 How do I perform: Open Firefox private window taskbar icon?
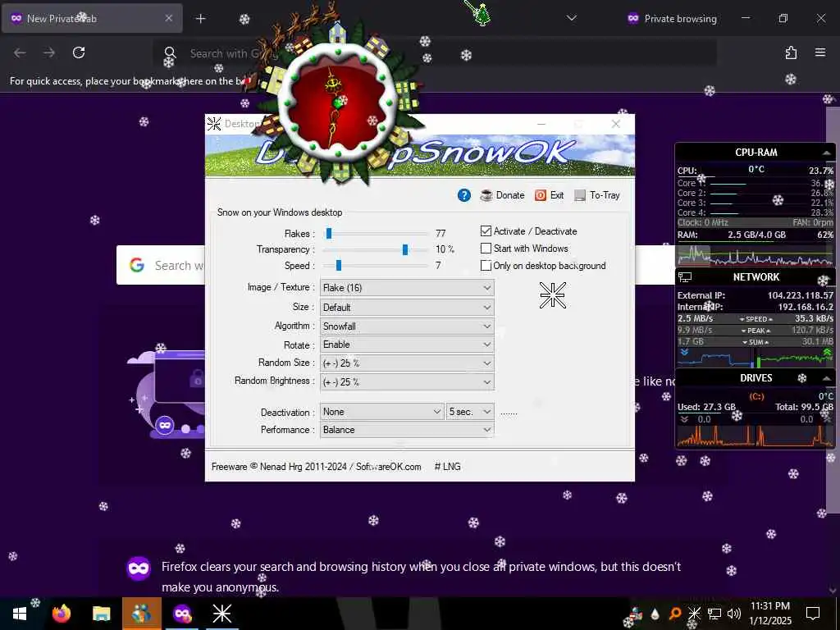click(182, 614)
